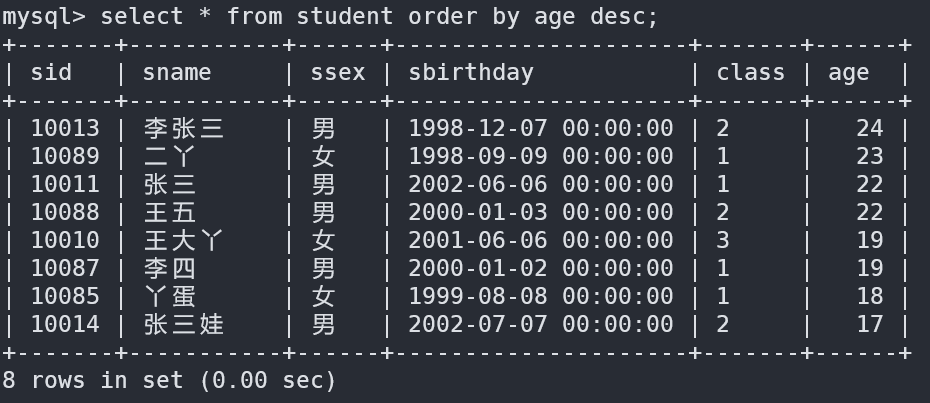
Task: Click student ID 10013
Action: (x=65, y=128)
